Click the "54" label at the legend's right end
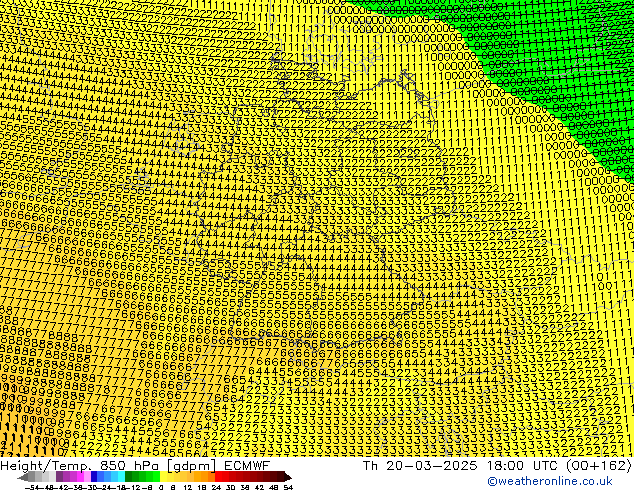 coord(288,487)
